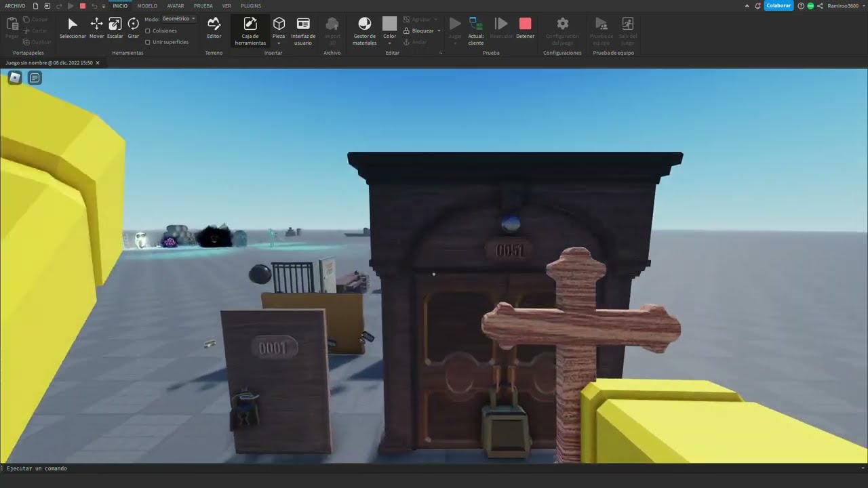
Task: Open the quick access toolbar customize arrow
Action: tap(104, 5)
